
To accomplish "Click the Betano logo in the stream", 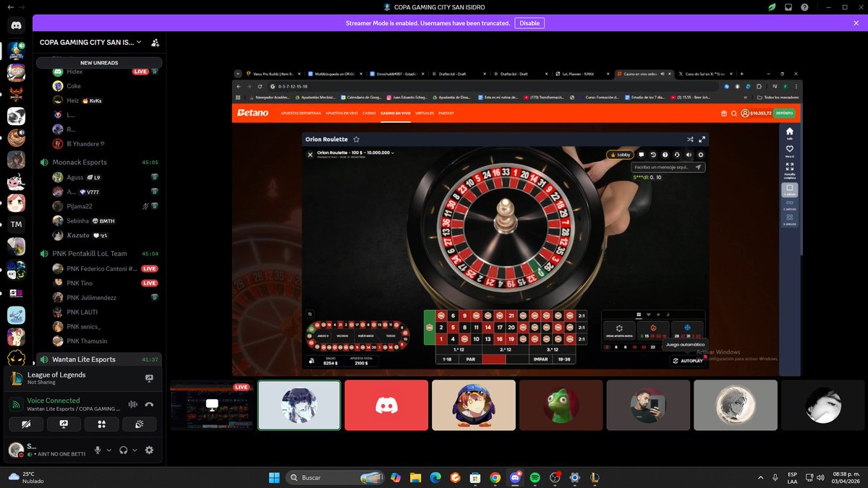I will [x=253, y=113].
